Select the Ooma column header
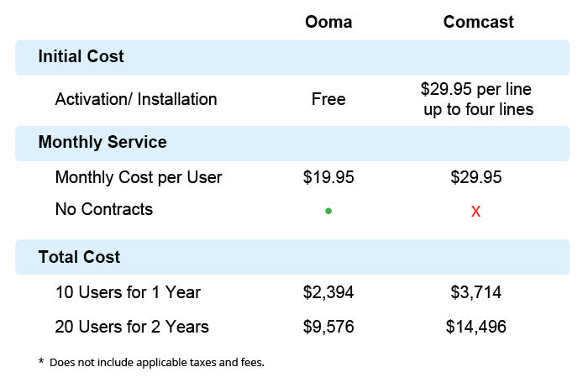The width and height of the screenshot is (588, 388). pyautogui.click(x=328, y=22)
